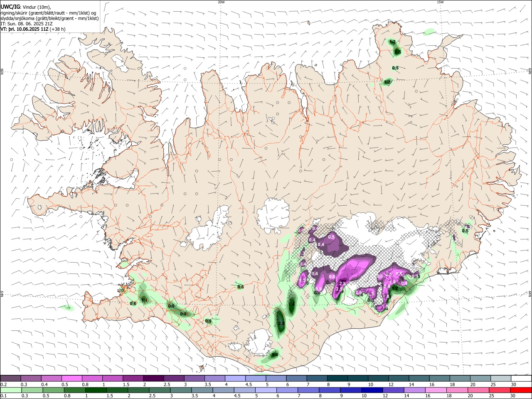Click the '(+38 h)' forecast offset text
Image resolution: width=532 pixels, height=399 pixels.
pyautogui.click(x=57, y=29)
